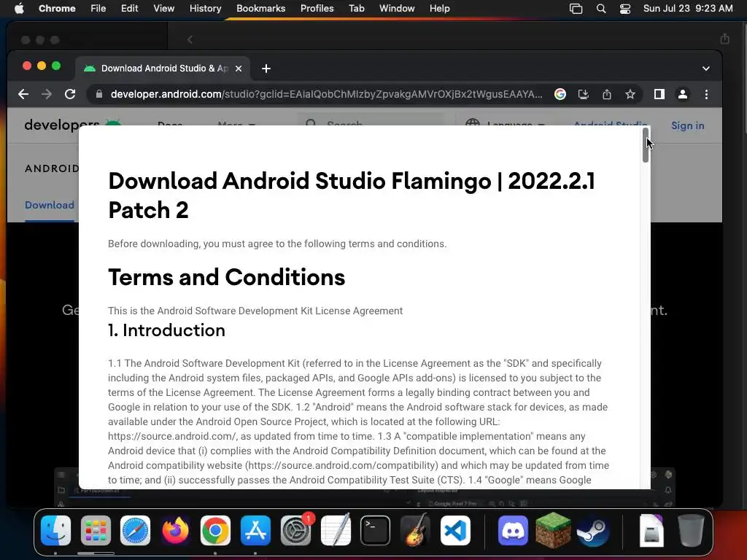The height and width of the screenshot is (560, 747).
Task: Open the Window menu
Action: click(x=397, y=9)
